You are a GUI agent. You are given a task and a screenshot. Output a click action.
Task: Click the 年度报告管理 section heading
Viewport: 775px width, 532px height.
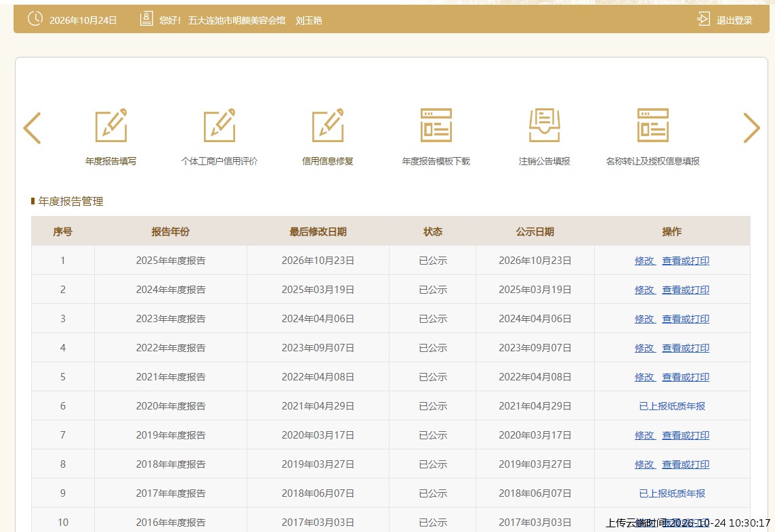click(x=70, y=202)
